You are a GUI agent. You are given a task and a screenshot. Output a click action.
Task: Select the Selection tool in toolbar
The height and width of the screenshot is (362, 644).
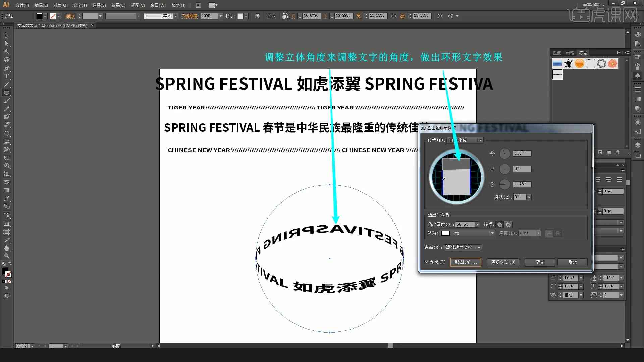point(6,35)
